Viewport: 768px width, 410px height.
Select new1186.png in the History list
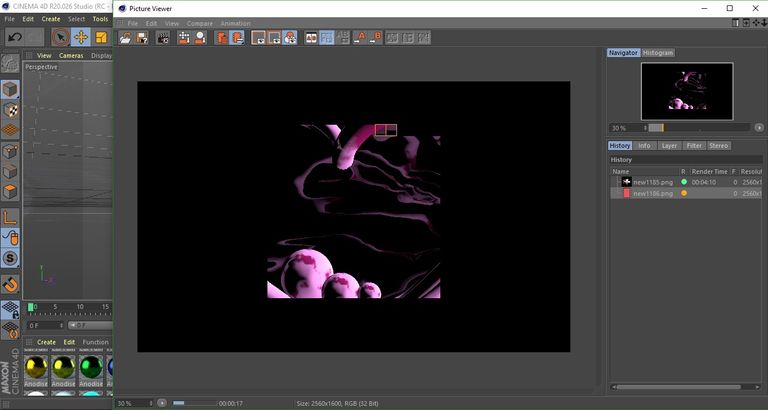(x=653, y=193)
